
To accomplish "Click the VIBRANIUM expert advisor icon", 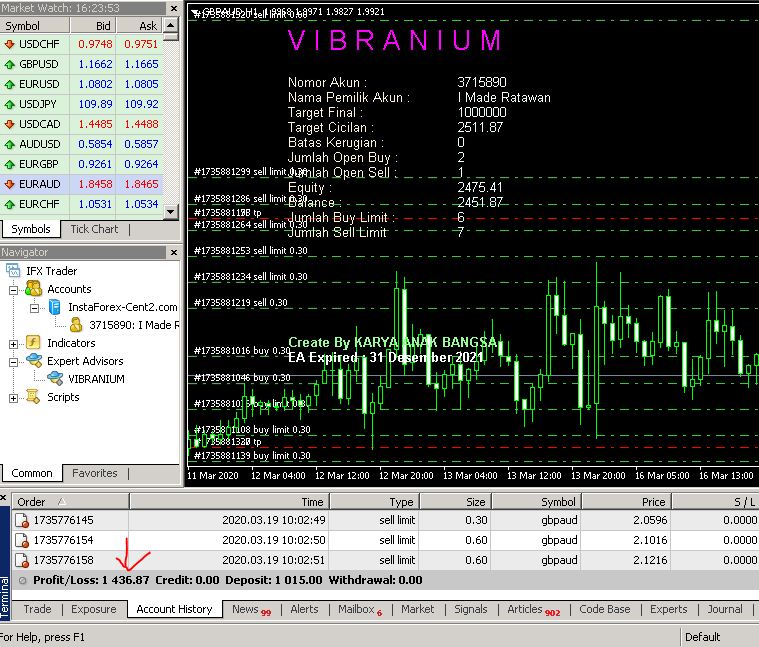I will pos(55,379).
